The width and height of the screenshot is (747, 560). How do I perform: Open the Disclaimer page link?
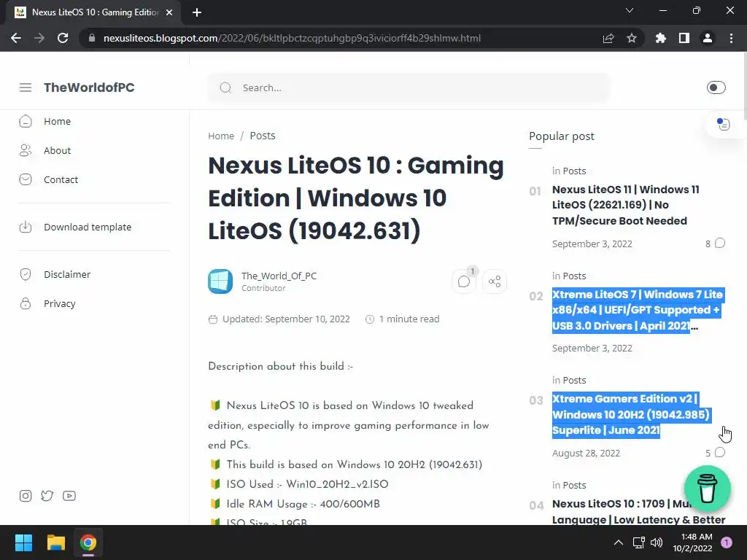[67, 274]
